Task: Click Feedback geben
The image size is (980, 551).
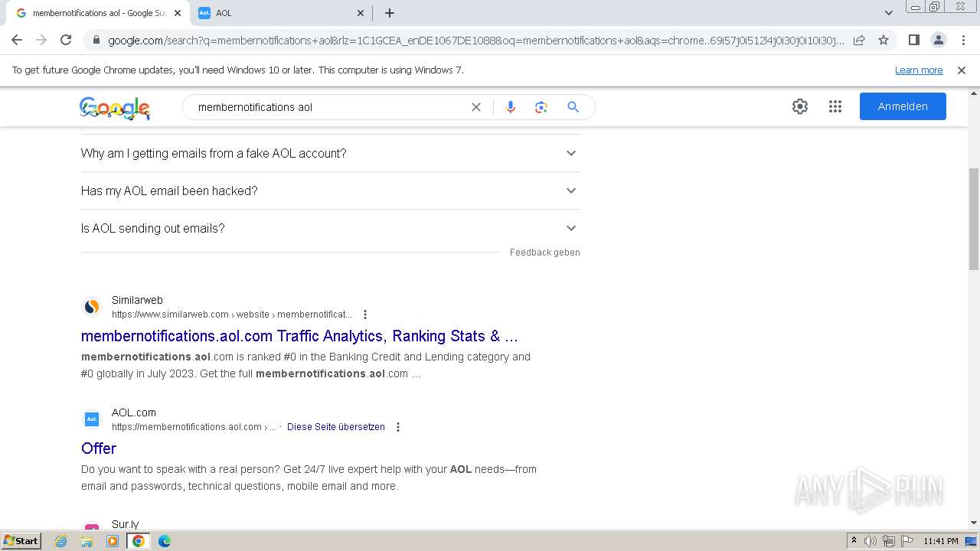Action: (544, 253)
